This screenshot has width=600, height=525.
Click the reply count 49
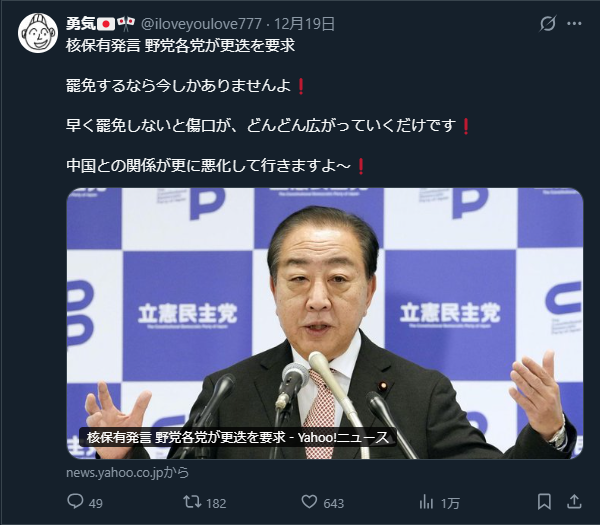coord(96,503)
